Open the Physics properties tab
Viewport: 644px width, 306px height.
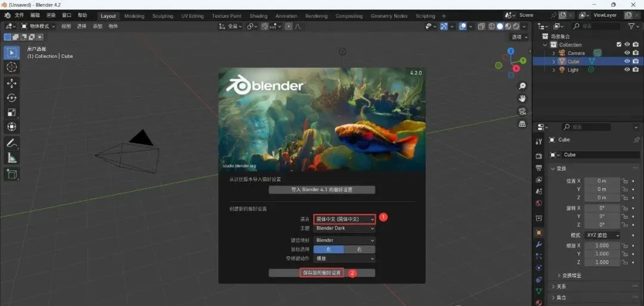(x=539, y=268)
